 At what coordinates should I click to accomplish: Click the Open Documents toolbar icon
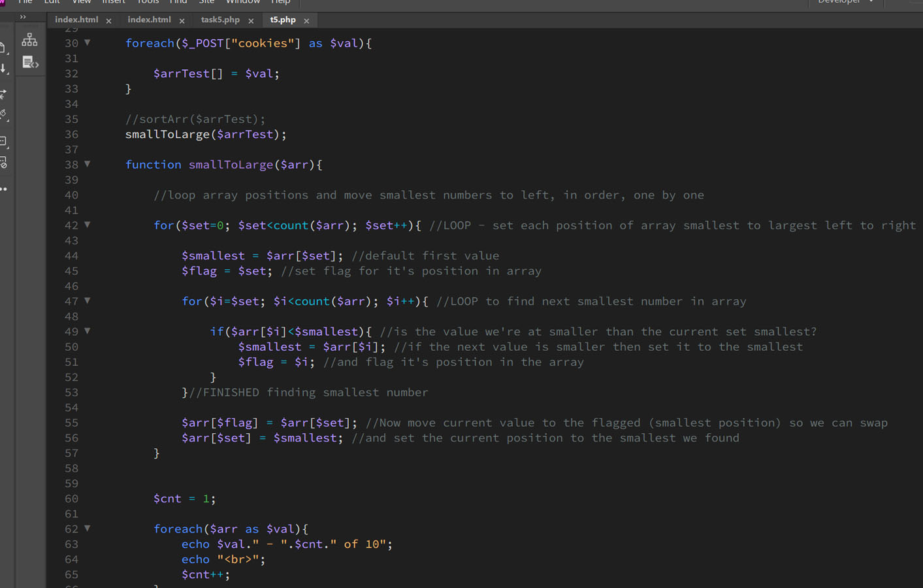coord(3,48)
